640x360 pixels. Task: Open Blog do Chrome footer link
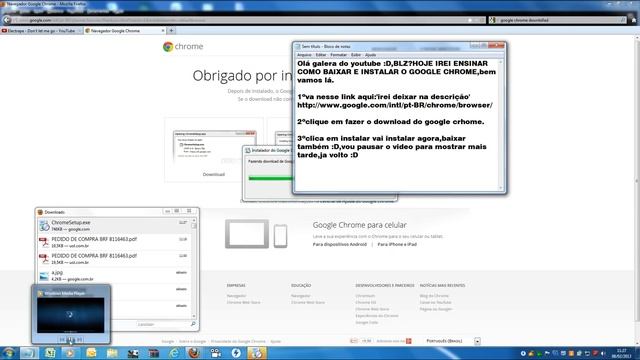(x=434, y=296)
